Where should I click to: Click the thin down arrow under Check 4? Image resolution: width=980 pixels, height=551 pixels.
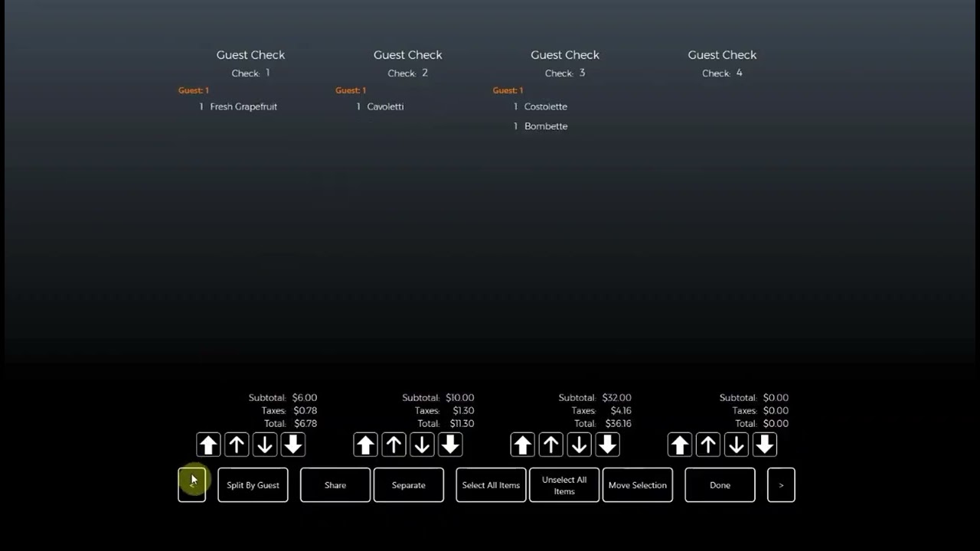pyautogui.click(x=737, y=445)
